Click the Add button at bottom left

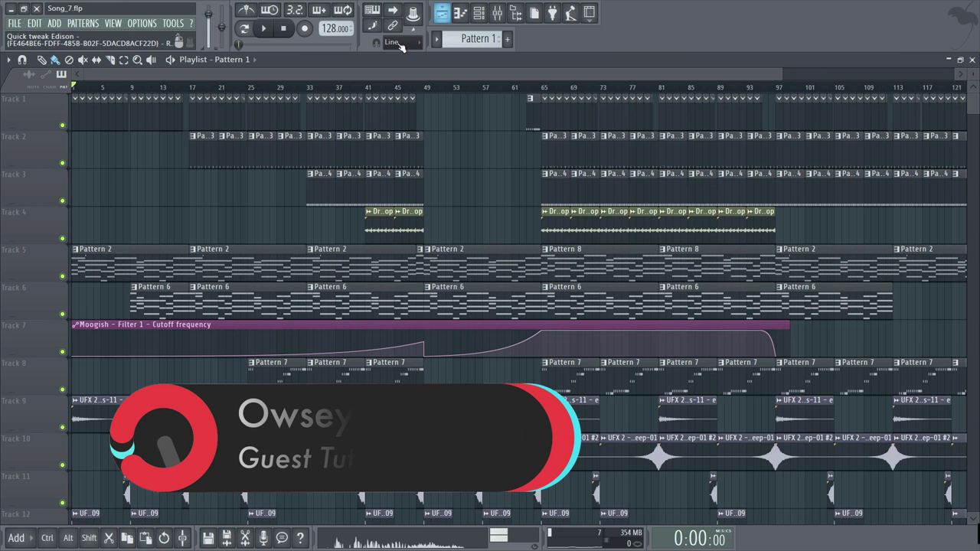pos(16,538)
